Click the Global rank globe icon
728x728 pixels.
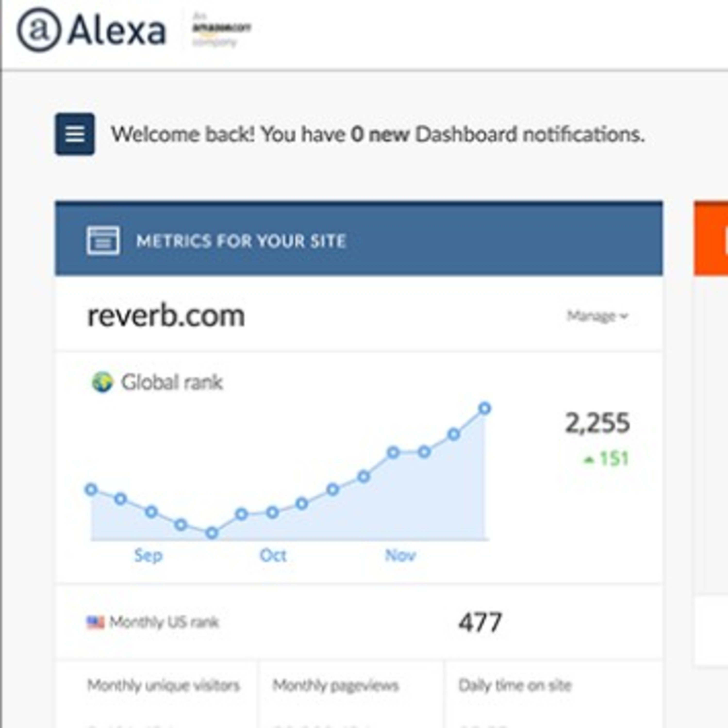(x=102, y=382)
